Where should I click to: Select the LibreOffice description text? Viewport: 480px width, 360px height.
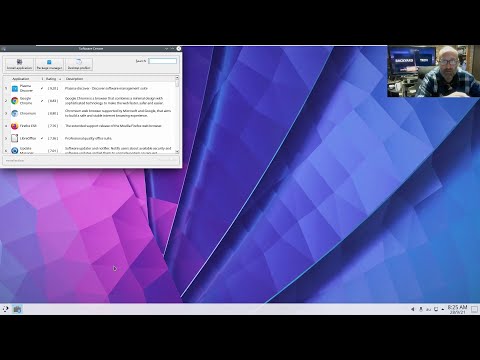[x=88, y=138]
